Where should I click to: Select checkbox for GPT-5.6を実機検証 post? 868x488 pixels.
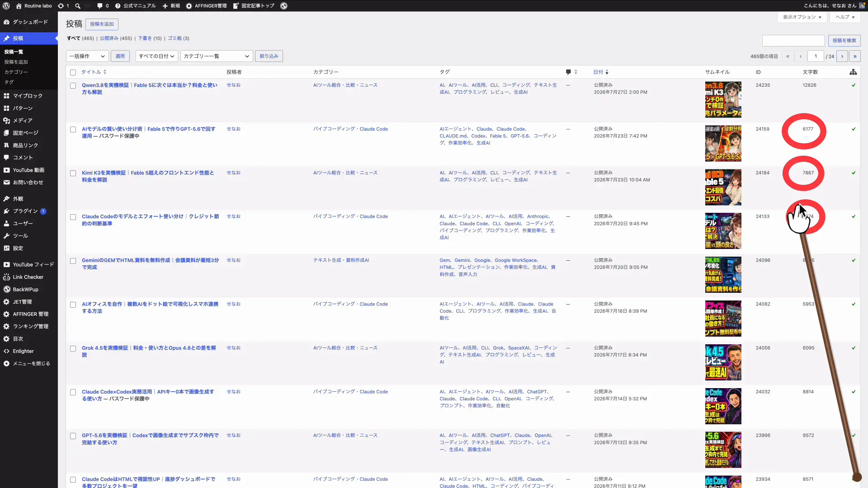coord(73,436)
